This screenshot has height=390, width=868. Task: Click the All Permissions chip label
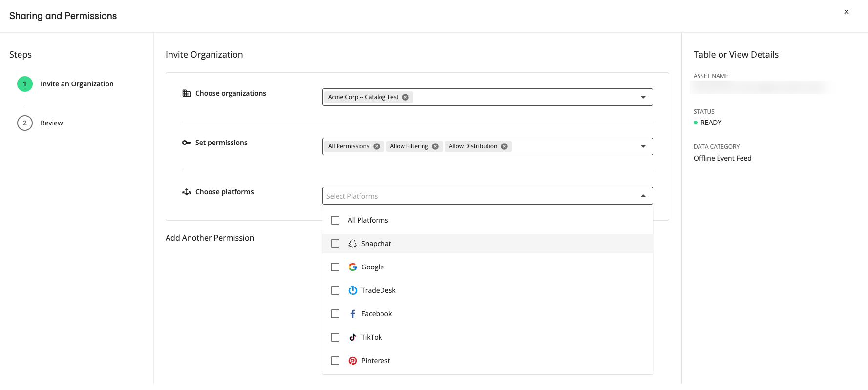[349, 146]
